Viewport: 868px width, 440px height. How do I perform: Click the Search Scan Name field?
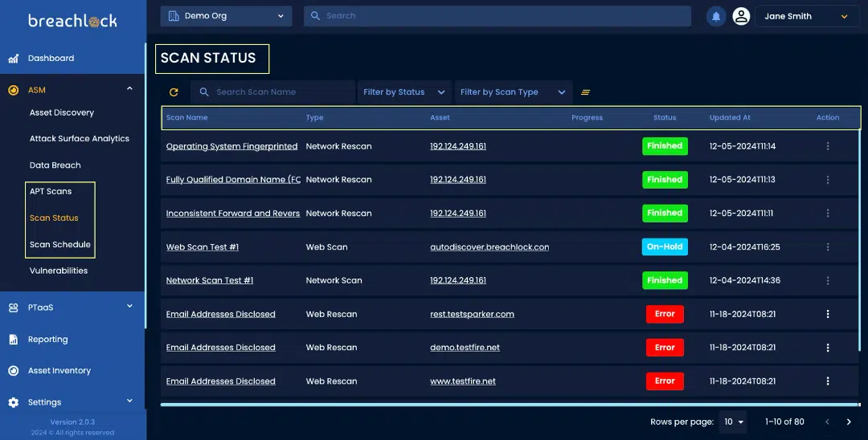pyautogui.click(x=273, y=92)
